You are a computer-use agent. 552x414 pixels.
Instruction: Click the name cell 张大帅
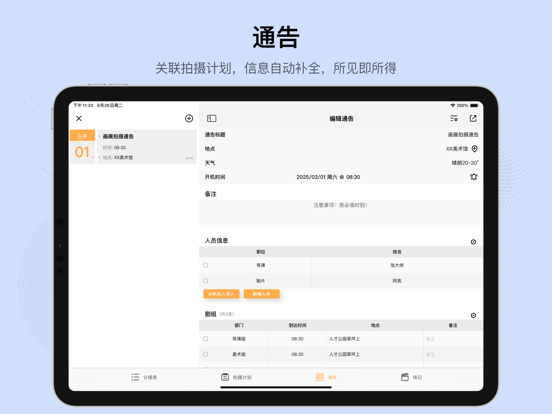coord(397,265)
